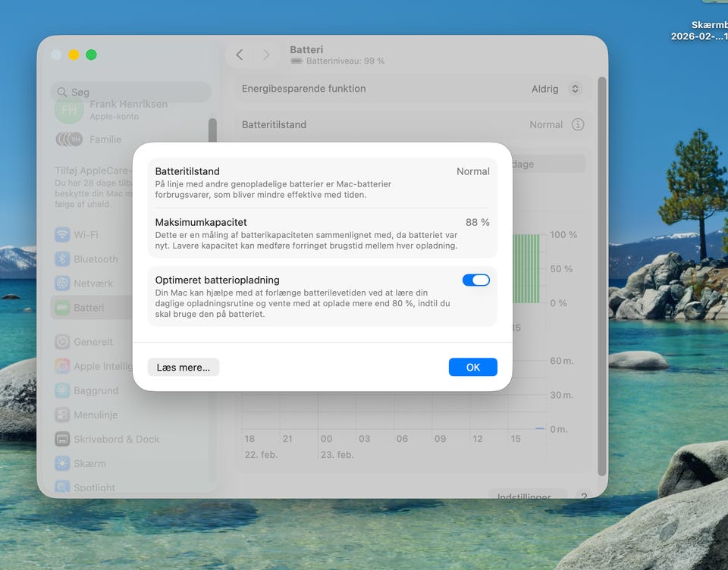Viewport: 728px width, 570px height.
Task: Click the help question mark button
Action: [584, 495]
